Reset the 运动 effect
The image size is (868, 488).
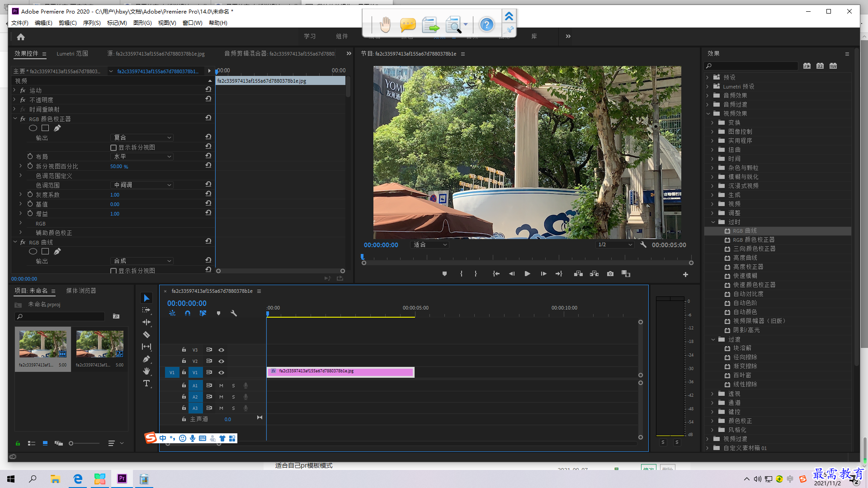[208, 89]
